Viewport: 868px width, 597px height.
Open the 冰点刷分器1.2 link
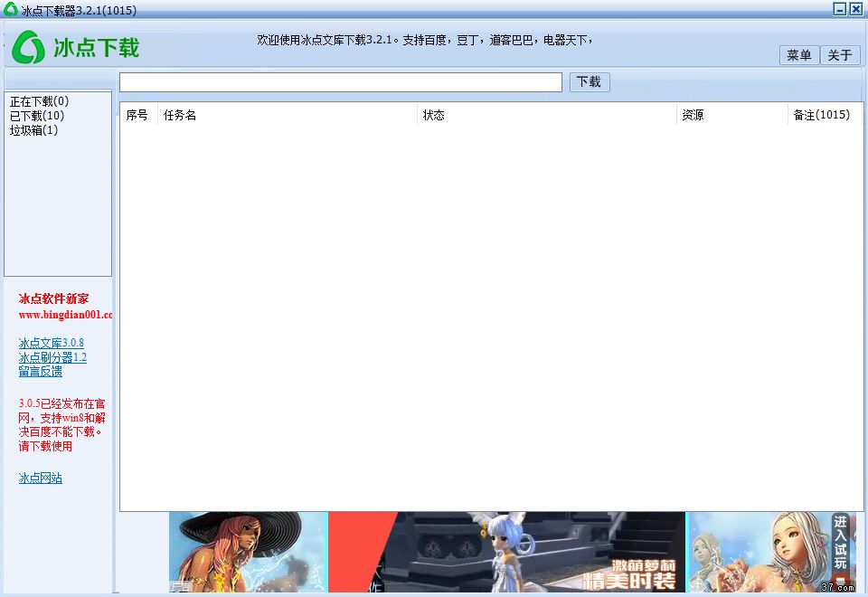tap(52, 357)
